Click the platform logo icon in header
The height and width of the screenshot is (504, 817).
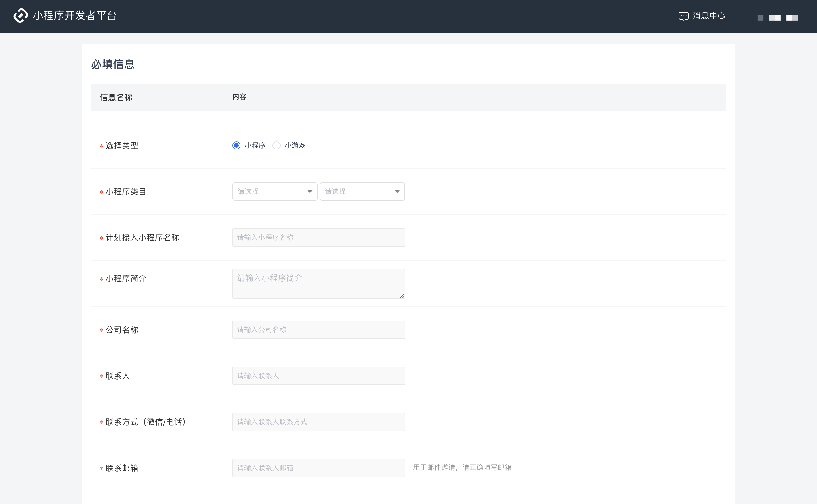21,16
